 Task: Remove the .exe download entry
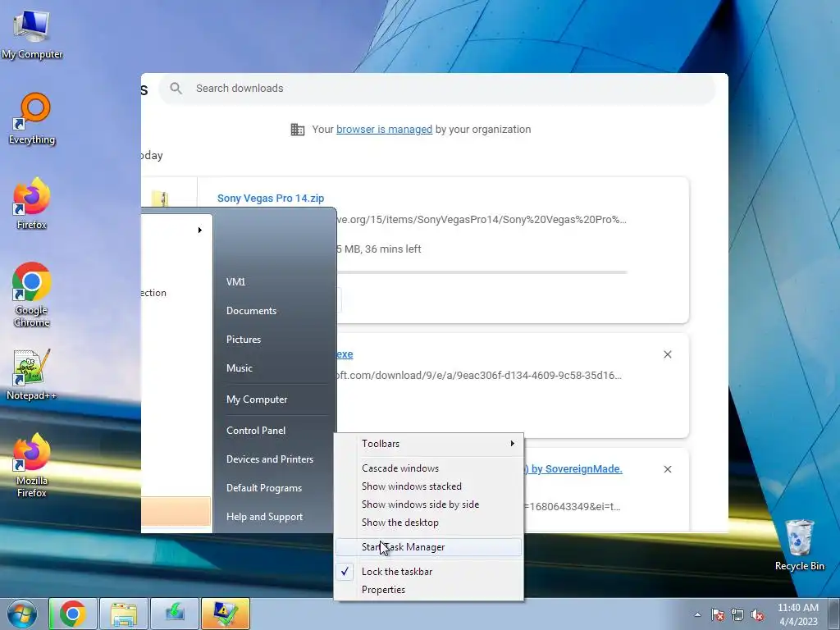click(668, 354)
